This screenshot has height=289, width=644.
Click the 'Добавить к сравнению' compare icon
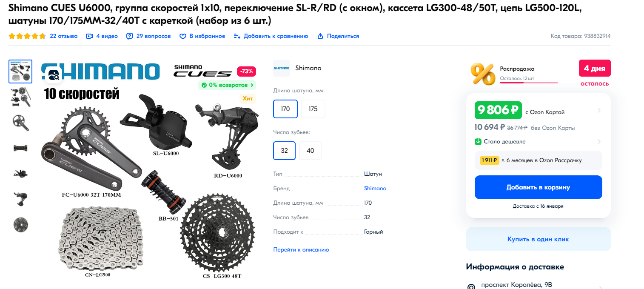pos(237,36)
